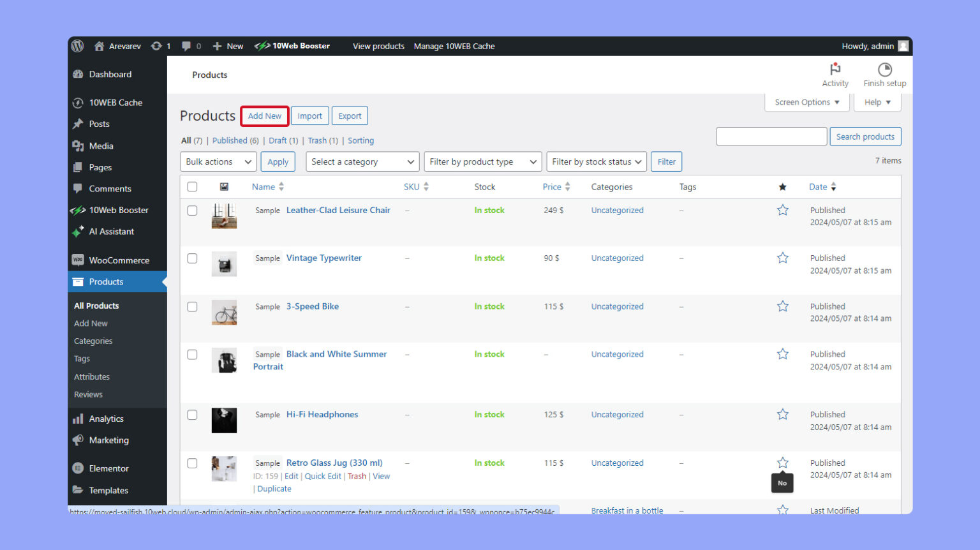Go to Categories in Products submenu
The height and width of the screenshot is (550, 980).
(x=93, y=341)
